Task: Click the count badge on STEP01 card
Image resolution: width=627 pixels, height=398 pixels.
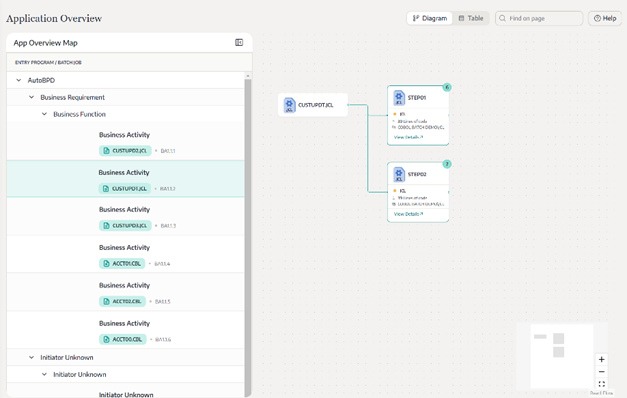Action: click(x=447, y=87)
